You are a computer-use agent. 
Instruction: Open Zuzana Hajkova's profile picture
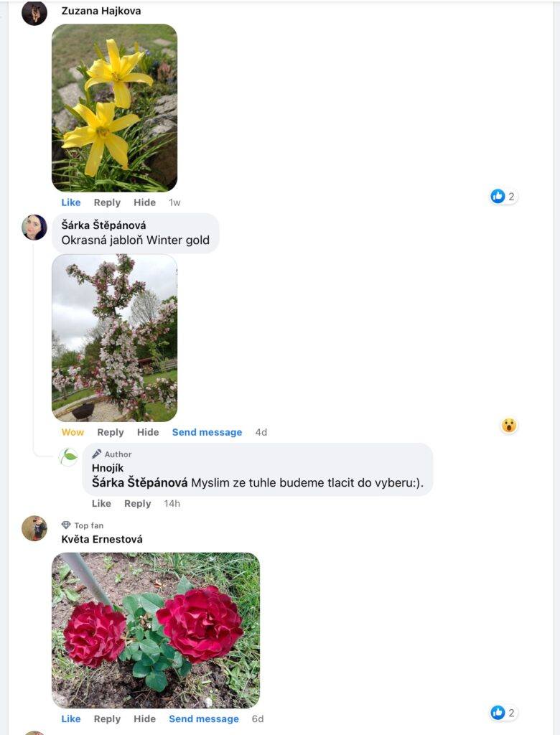(34, 13)
